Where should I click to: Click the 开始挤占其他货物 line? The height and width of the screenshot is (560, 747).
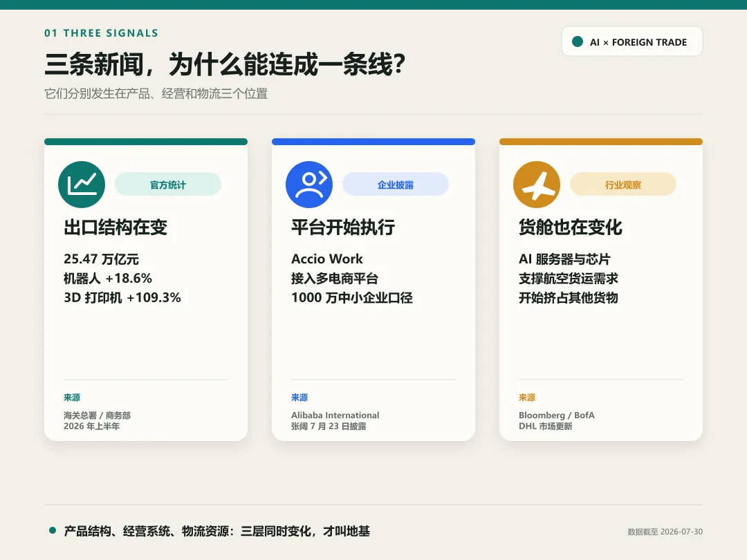[569, 297]
